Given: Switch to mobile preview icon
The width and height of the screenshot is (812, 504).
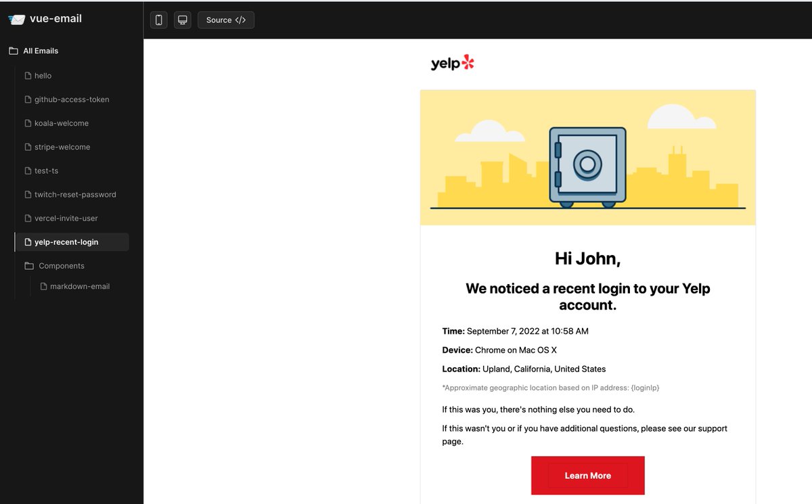Looking at the screenshot, I should point(159,20).
